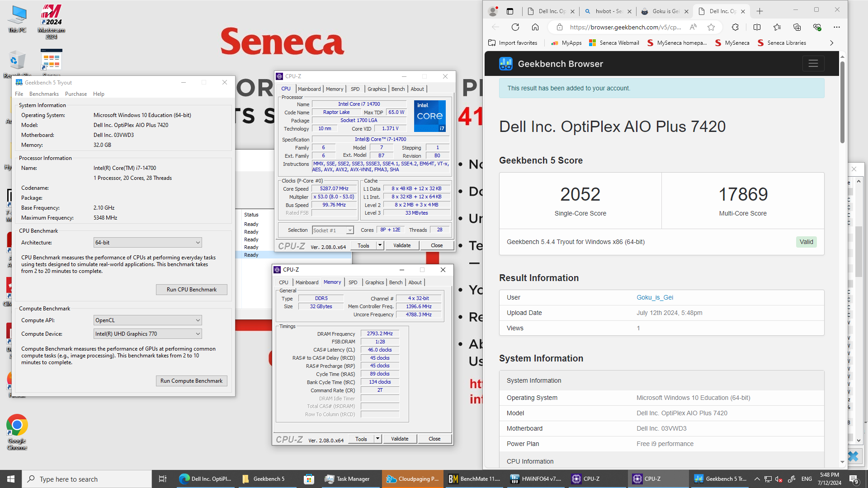Image resolution: width=868 pixels, height=488 pixels.
Task: Open Task View on the taskbar
Action: click(163, 479)
